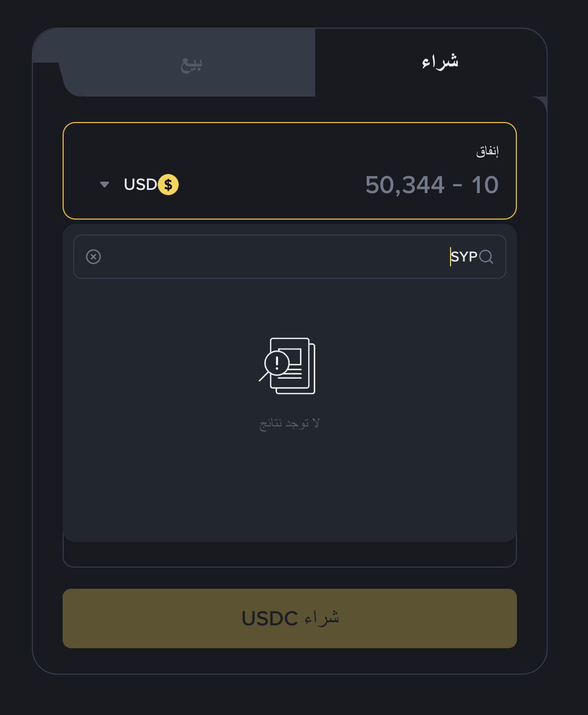Click the yellow dollar coin icon
588x715 pixels.
[168, 185]
